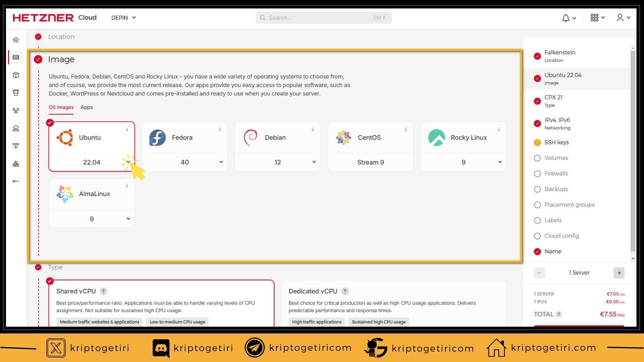Image resolution: width=644 pixels, height=362 pixels.
Task: Click the Location section heading
Action: (x=61, y=37)
